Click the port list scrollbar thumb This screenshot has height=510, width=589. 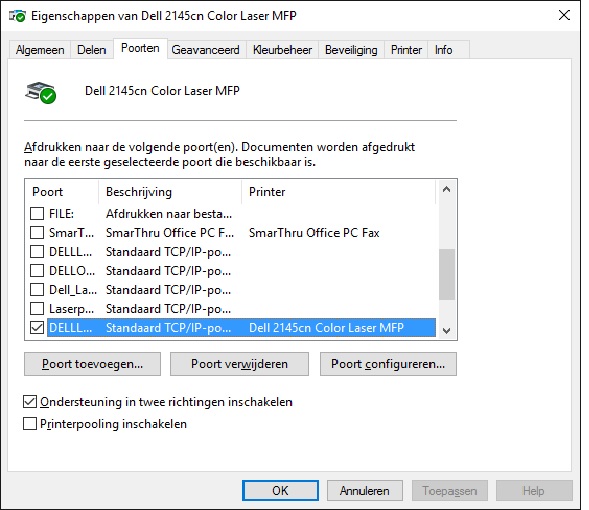coord(447,274)
